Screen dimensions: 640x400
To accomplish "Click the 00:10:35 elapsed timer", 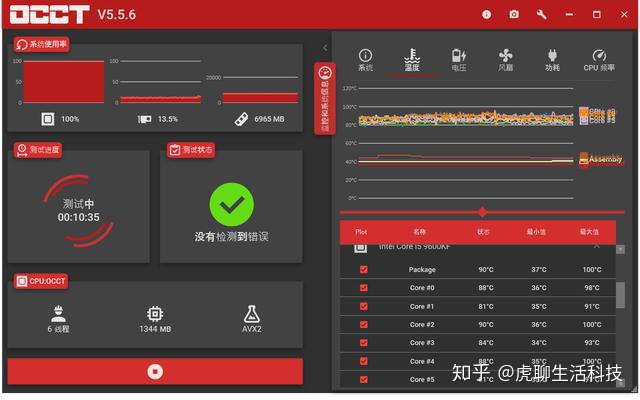I will click(78, 217).
